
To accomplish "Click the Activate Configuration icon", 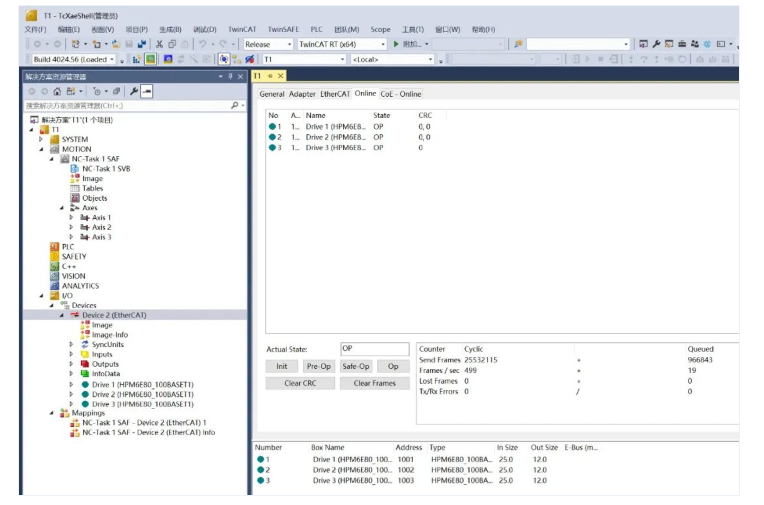I will [136, 59].
